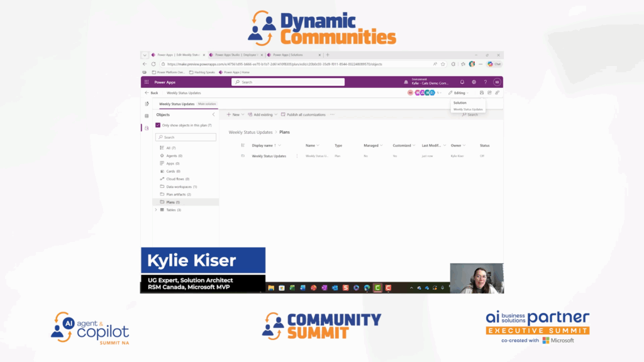This screenshot has height=362, width=644.
Task: Open the Power Apps settings gear
Action: [472, 82]
